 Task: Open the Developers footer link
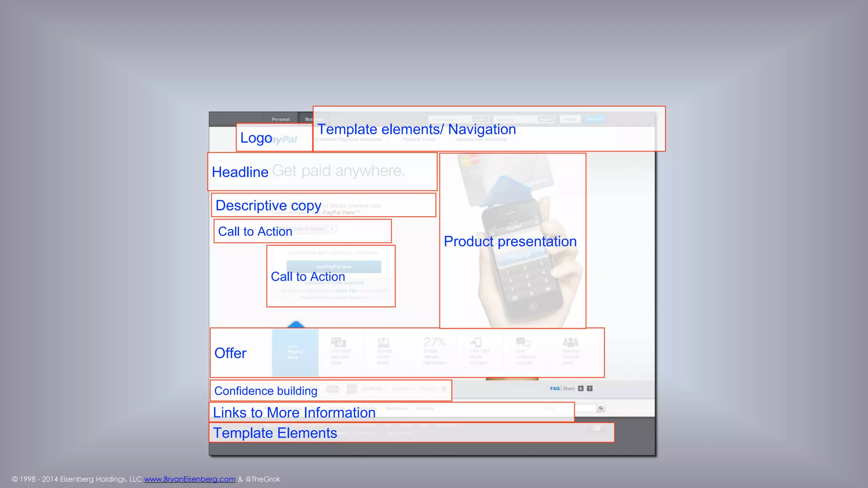[x=396, y=408]
